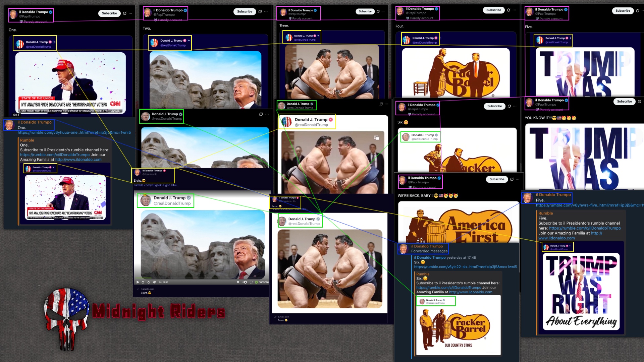This screenshot has width=644, height=362.
Task: Click Donald J. Trump name above 'Eight.' video
Action: point(169,198)
